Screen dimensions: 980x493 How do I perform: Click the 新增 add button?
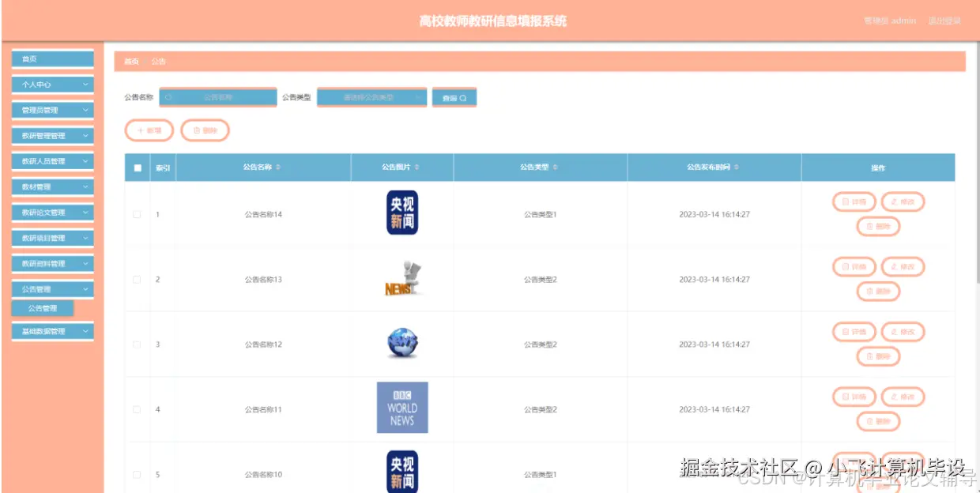[149, 130]
